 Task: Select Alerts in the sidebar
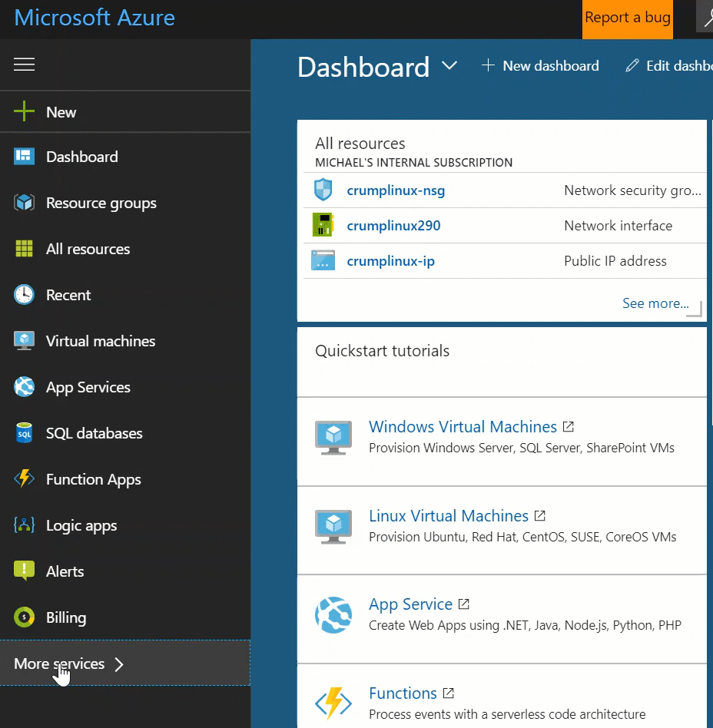(x=65, y=571)
